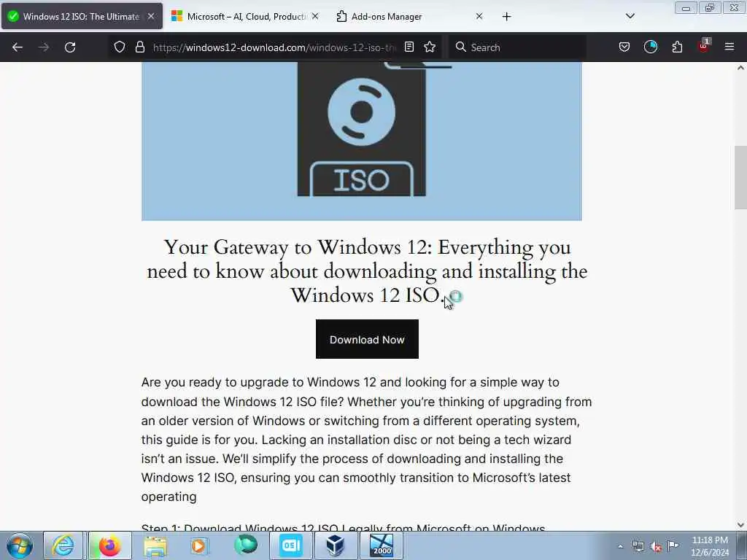Image resolution: width=747 pixels, height=560 pixels.
Task: Open a new tab with plus button
Action: tap(506, 17)
